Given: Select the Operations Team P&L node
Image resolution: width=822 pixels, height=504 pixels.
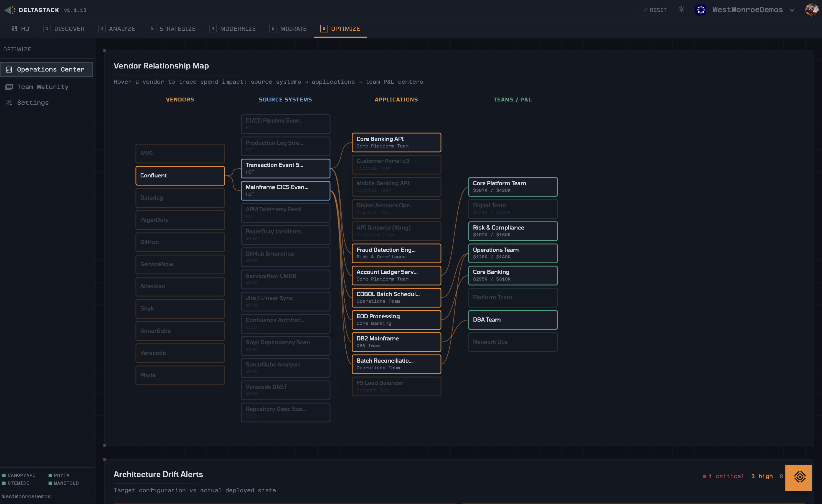Looking at the screenshot, I should coord(513,253).
